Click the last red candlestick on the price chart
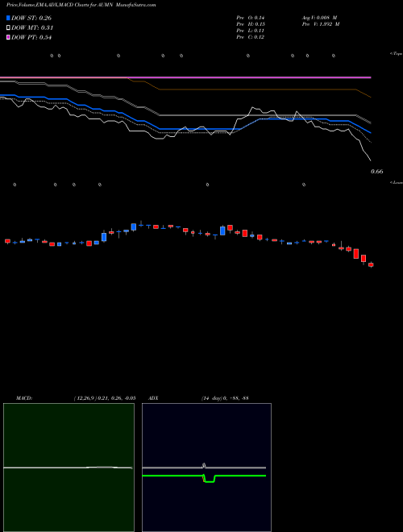This screenshot has height=532, width=403. click(x=371, y=264)
